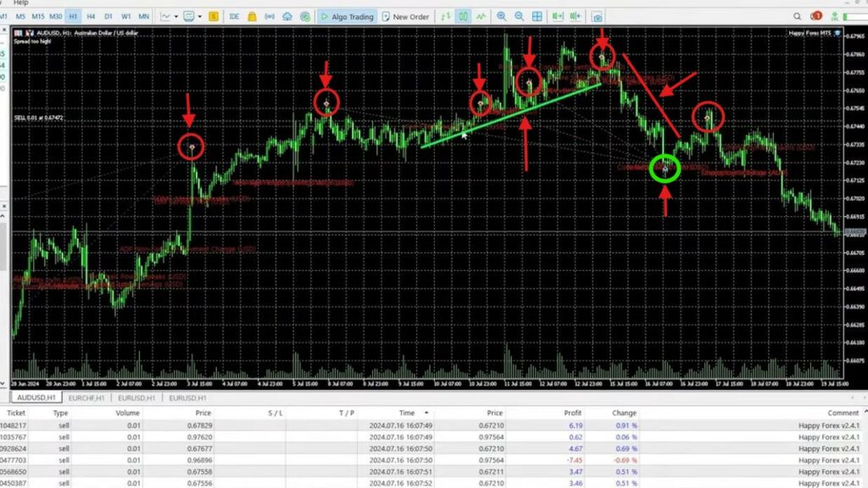Open MetaEditor using the IDE icon
The image size is (868, 488).
point(236,15)
